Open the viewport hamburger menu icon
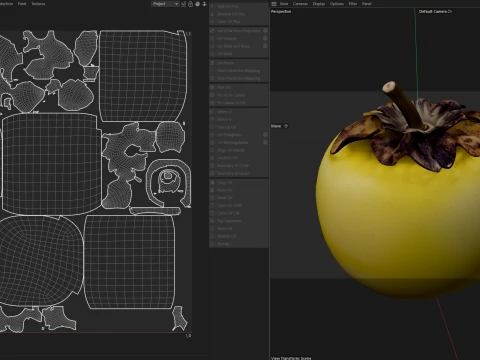Screen dimensions: 480x360 point(274,4)
